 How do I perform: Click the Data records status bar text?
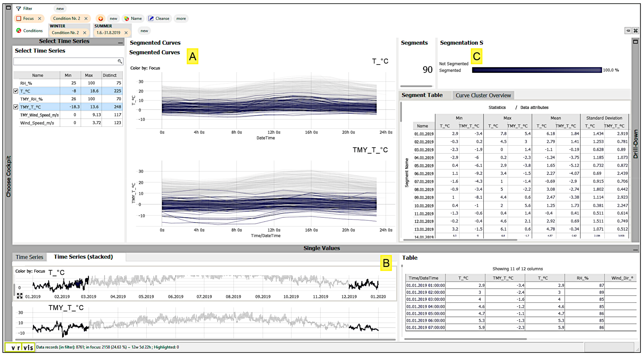(x=108, y=347)
